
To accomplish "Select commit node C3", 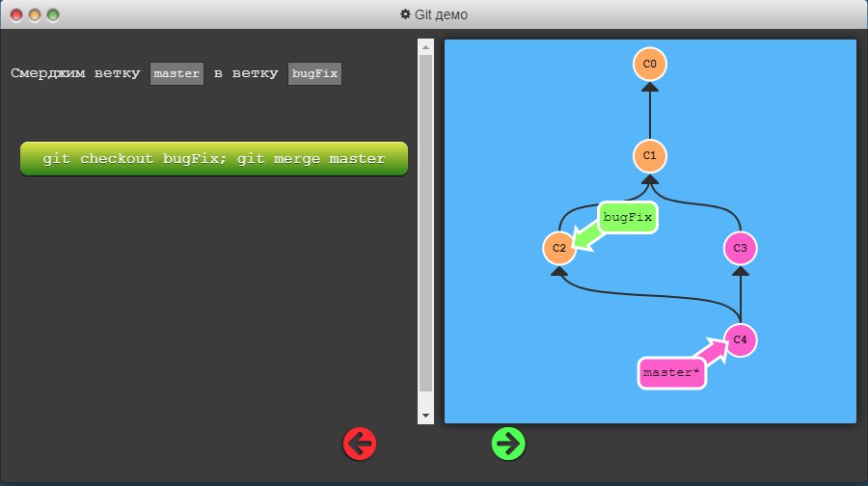I will point(740,248).
